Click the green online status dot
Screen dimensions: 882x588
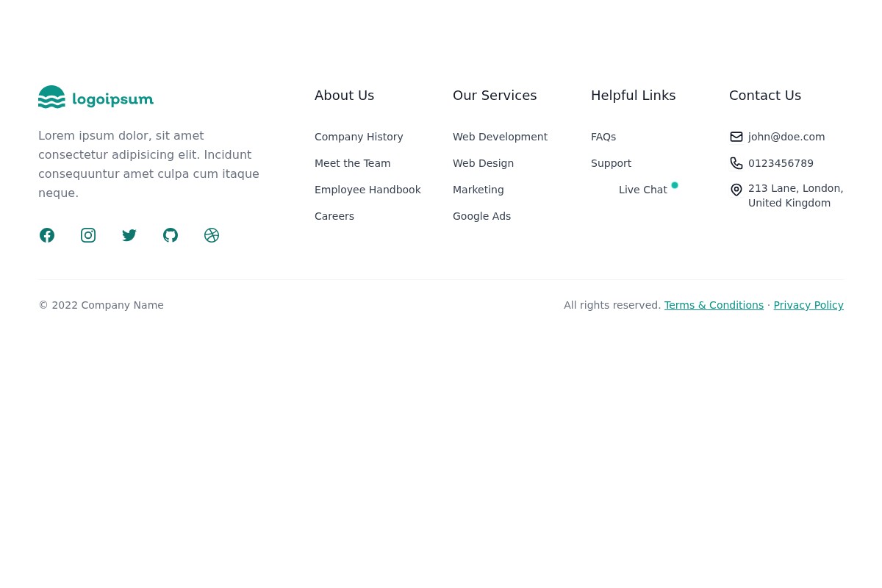pyautogui.click(x=675, y=185)
